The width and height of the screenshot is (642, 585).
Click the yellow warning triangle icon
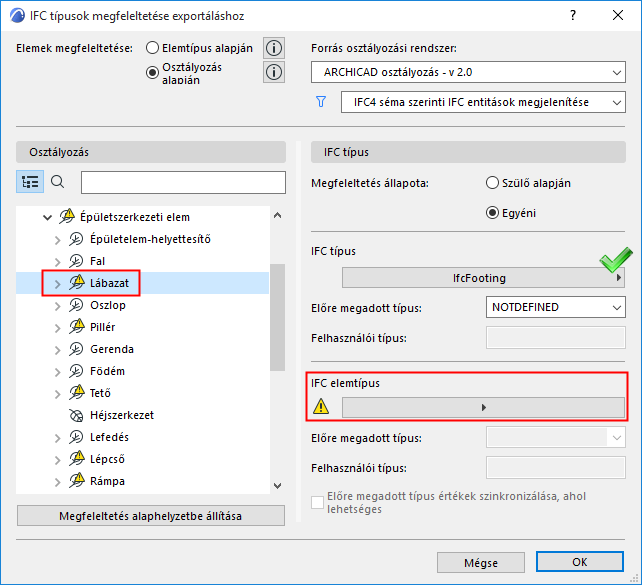(x=321, y=407)
